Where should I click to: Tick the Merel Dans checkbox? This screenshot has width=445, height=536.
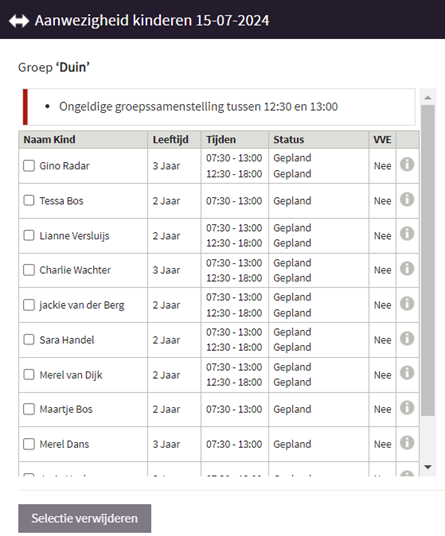point(29,444)
